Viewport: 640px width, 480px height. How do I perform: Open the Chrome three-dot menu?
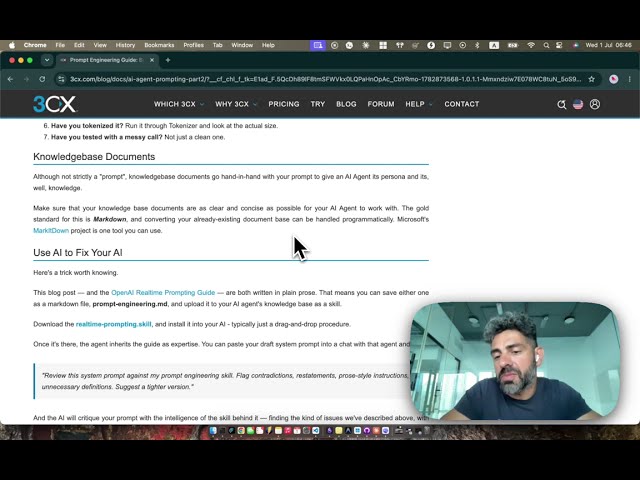point(629,79)
